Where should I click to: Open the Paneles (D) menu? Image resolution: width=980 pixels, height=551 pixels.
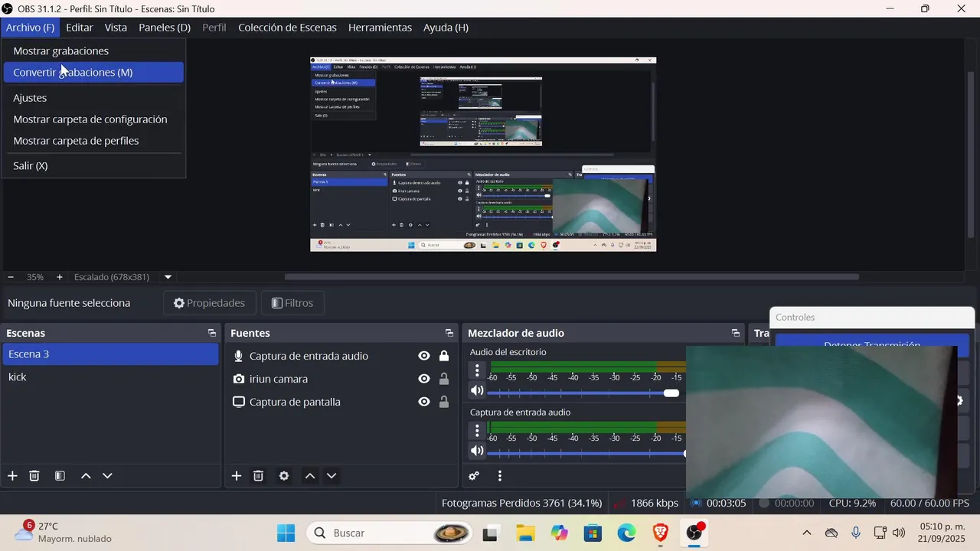[x=165, y=28]
